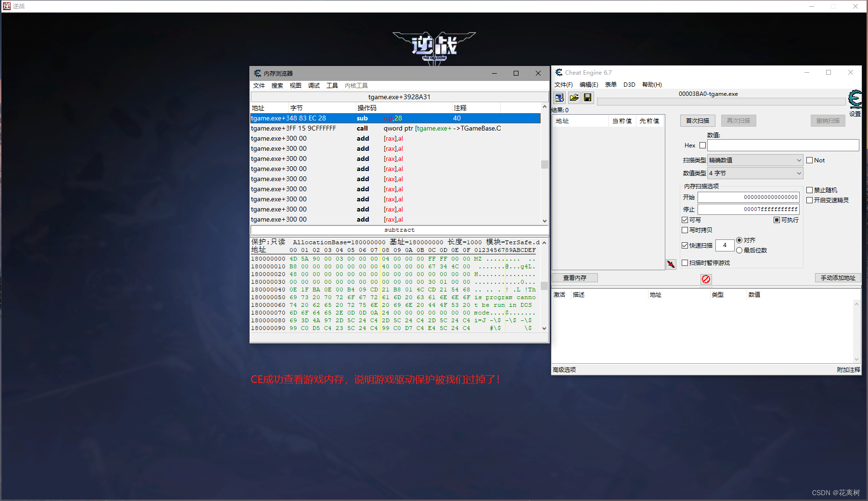Viewport: 868px width, 501px height.
Task: Open the 视图 menu in Memory Viewer
Action: point(296,86)
